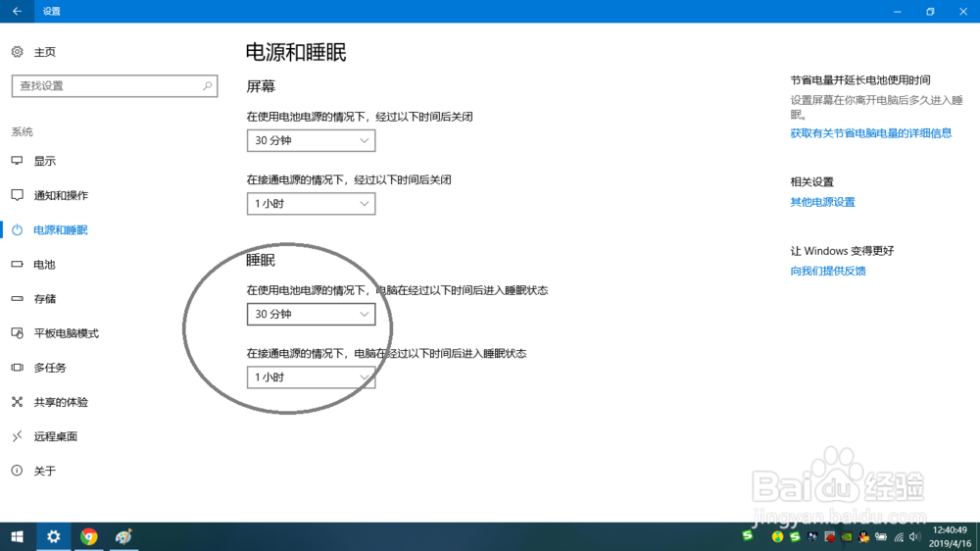Image resolution: width=980 pixels, height=551 pixels.
Task: Open Wi-Fi network tray icon
Action: 899,536
